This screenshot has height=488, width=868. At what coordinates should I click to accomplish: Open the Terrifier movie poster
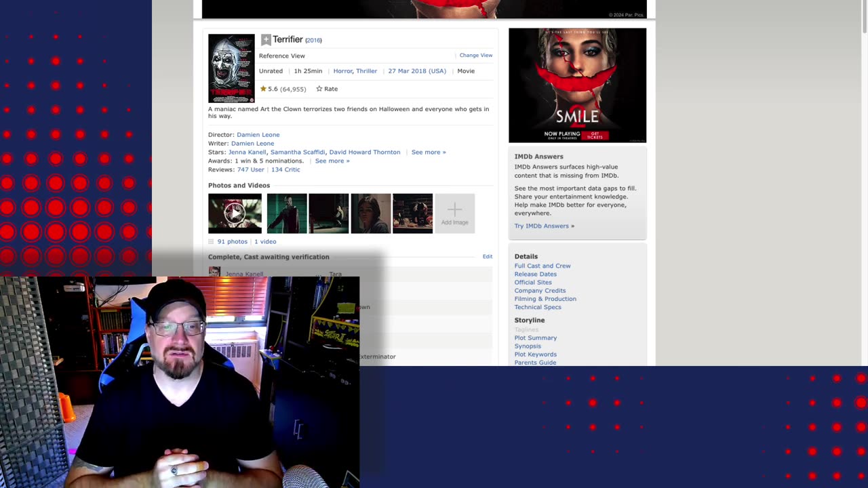coord(231,68)
